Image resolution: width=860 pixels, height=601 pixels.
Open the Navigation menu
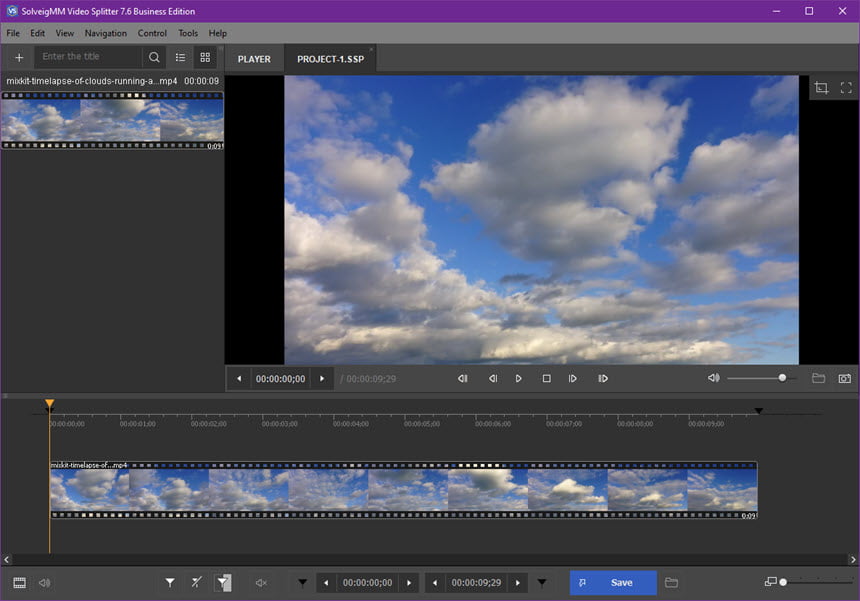click(106, 33)
